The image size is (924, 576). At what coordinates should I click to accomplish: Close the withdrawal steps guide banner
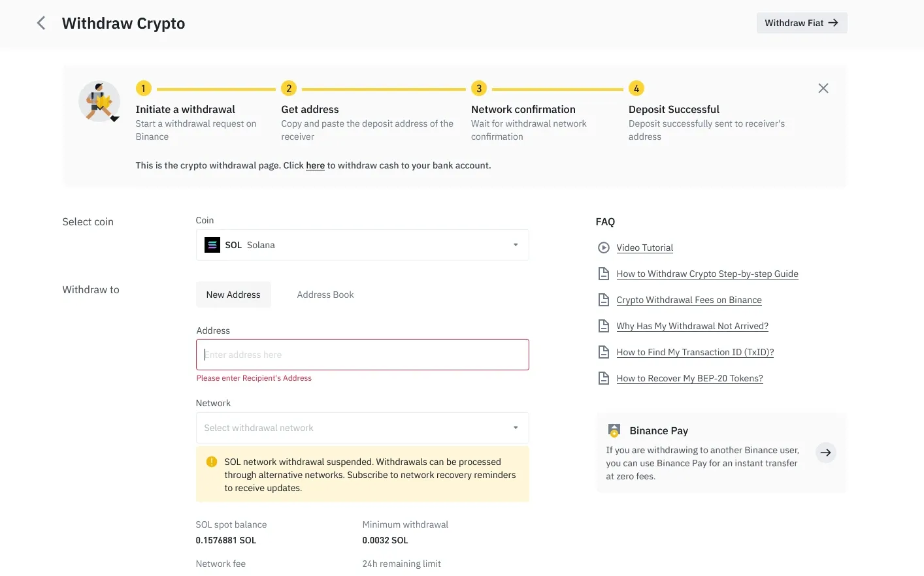823,88
